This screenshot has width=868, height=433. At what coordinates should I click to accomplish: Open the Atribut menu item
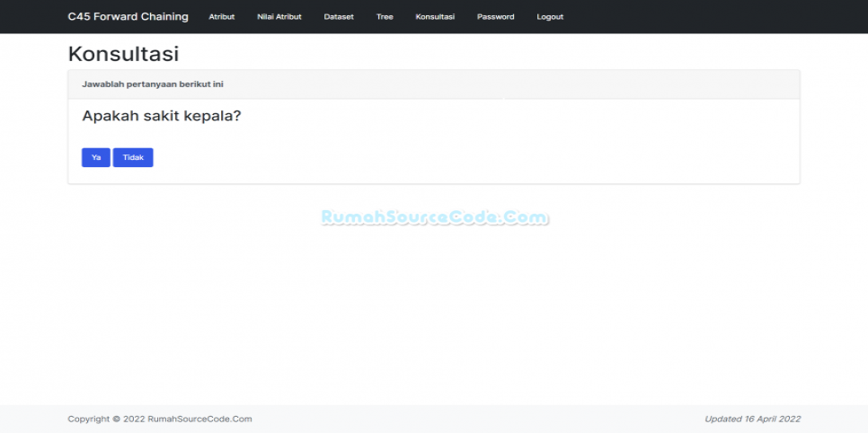221,17
